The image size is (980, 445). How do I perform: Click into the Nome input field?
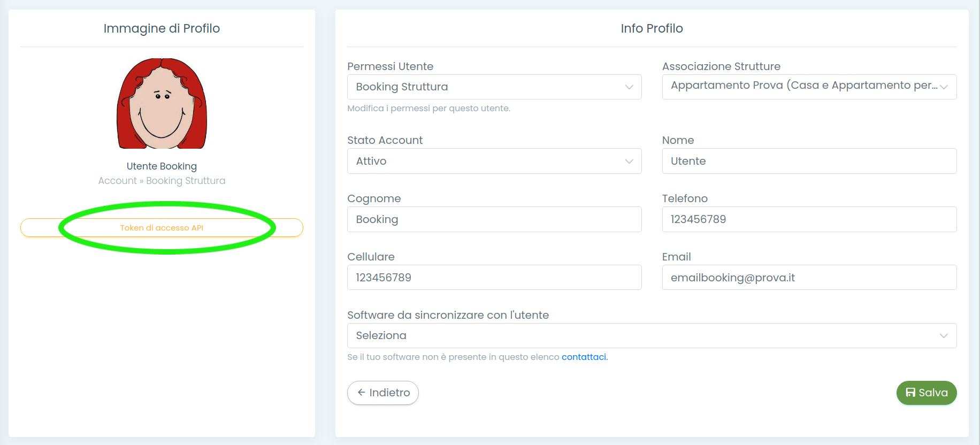tap(809, 161)
